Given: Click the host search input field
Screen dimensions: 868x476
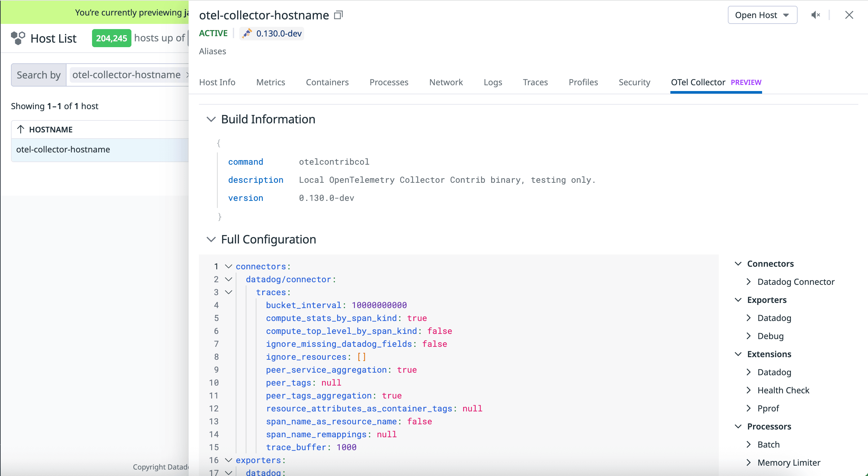Looking at the screenshot, I should tap(128, 75).
